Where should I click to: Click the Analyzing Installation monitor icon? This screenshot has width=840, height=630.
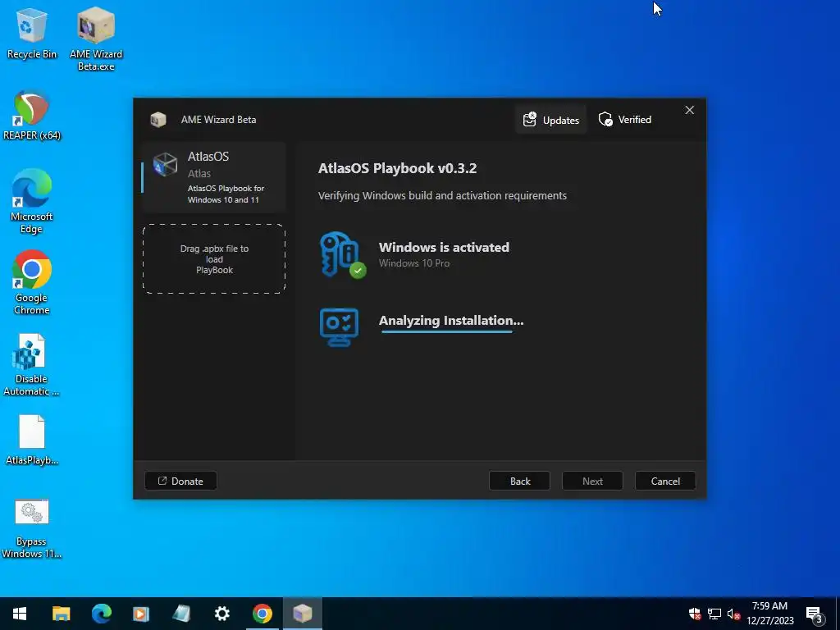(x=339, y=326)
